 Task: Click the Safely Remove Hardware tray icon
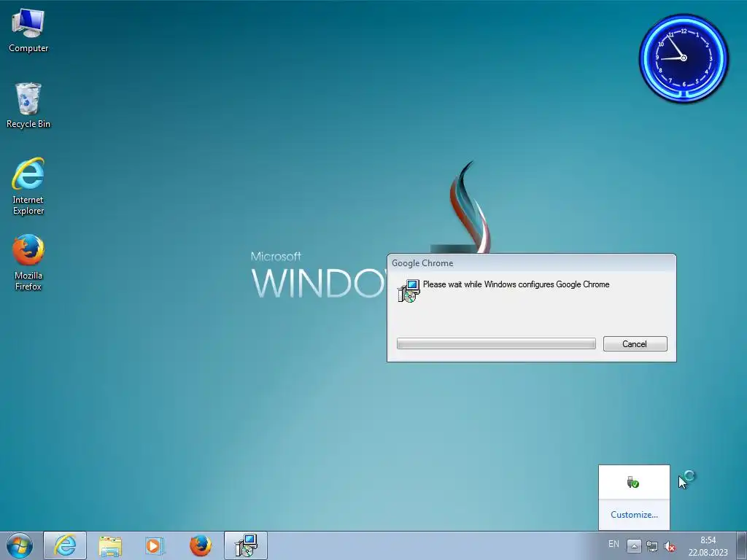coord(633,483)
